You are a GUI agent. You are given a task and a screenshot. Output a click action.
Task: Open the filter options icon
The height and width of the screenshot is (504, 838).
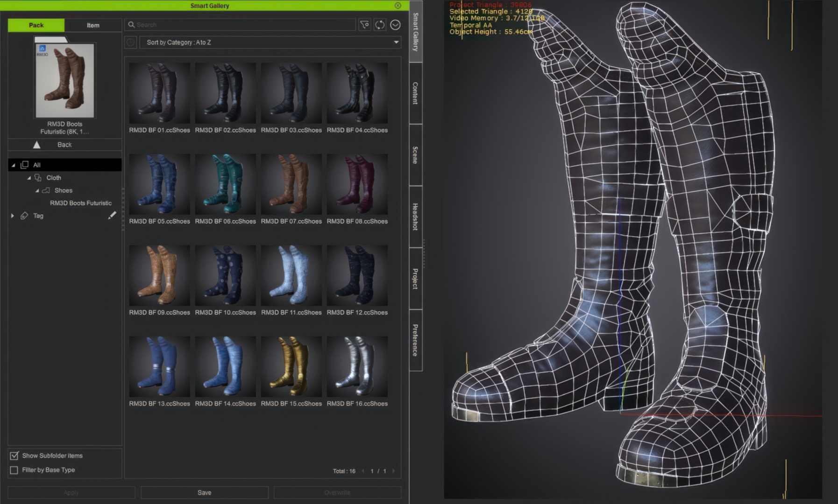pyautogui.click(x=364, y=25)
